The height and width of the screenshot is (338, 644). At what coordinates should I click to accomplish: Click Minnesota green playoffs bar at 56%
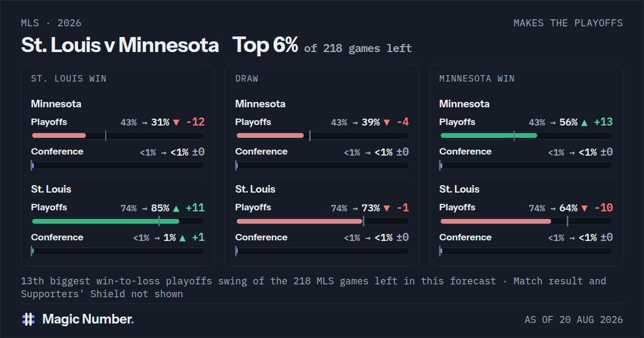(488, 135)
